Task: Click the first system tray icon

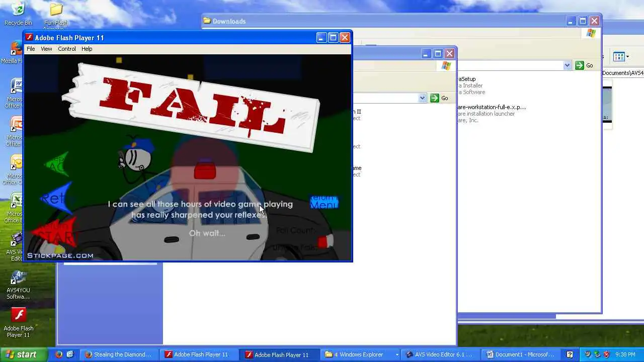Action: click(588, 354)
